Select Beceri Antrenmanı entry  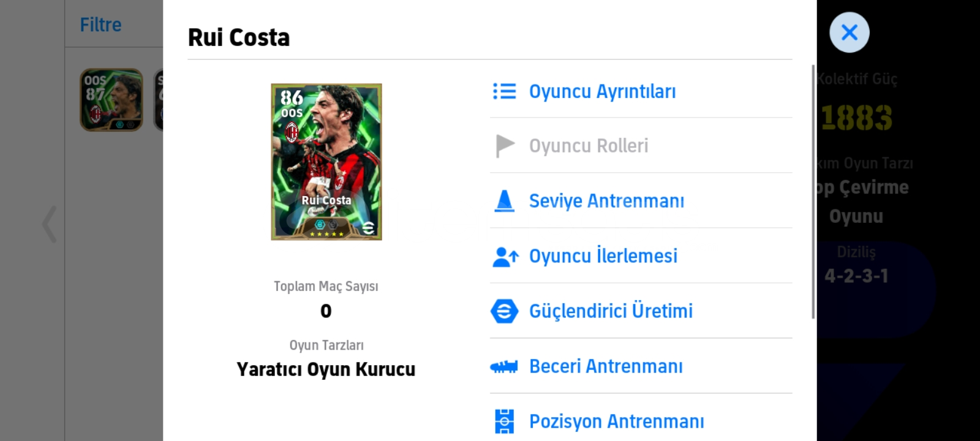click(x=606, y=366)
